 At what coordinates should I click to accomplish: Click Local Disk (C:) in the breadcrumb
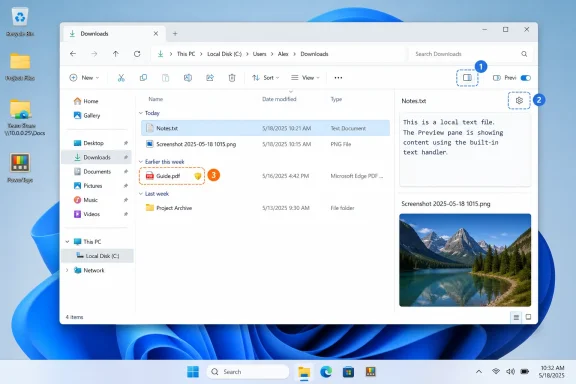(224, 54)
